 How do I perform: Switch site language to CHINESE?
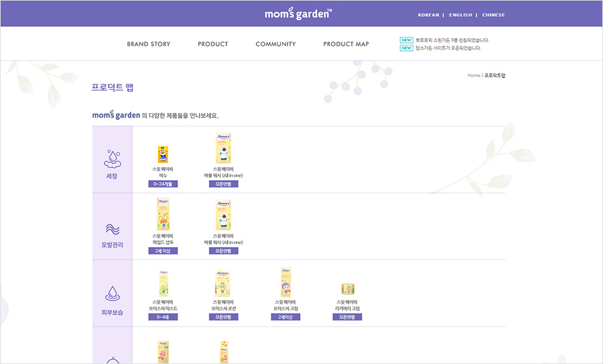point(493,15)
